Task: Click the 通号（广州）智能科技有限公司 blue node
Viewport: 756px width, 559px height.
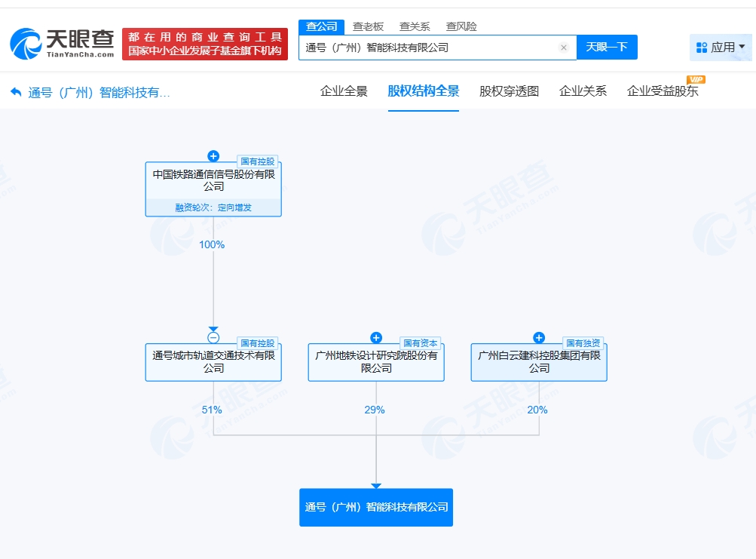Action: tap(376, 507)
